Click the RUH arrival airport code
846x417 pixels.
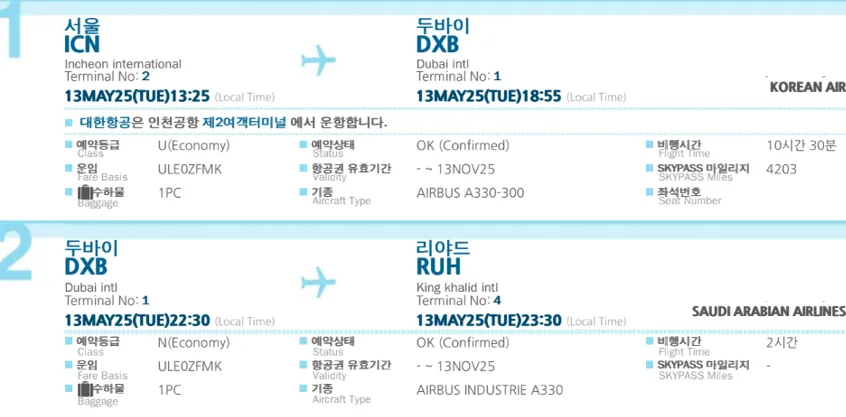(439, 267)
